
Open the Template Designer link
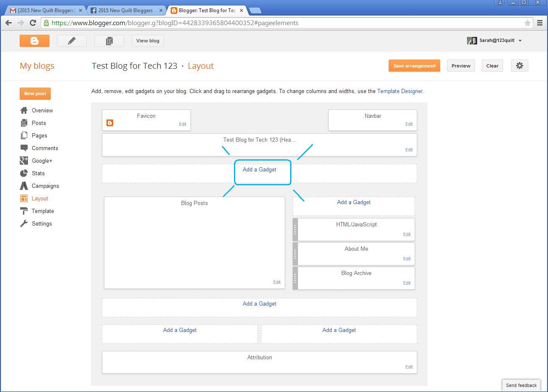400,91
